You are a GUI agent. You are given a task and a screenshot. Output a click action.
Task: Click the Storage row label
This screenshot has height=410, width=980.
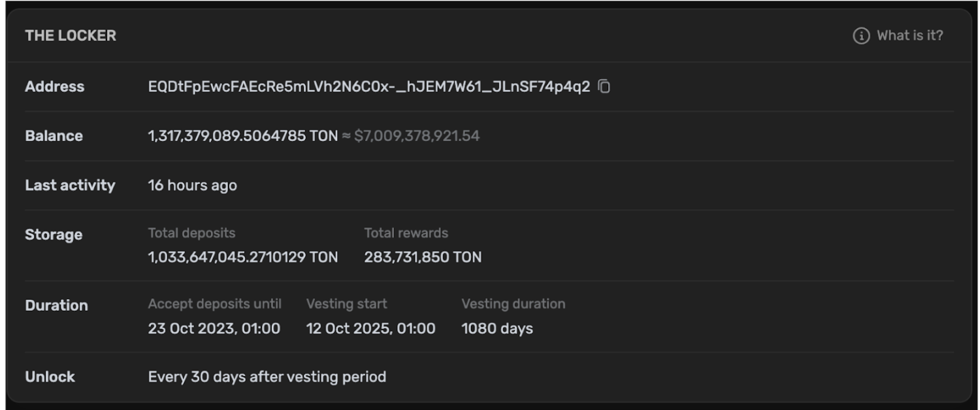click(54, 234)
